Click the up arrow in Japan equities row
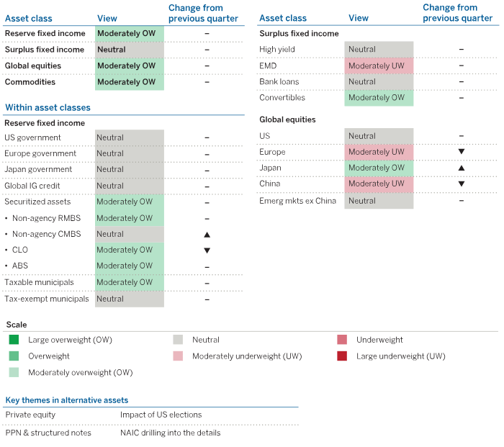Screen dimensions: 504x447 pos(461,168)
